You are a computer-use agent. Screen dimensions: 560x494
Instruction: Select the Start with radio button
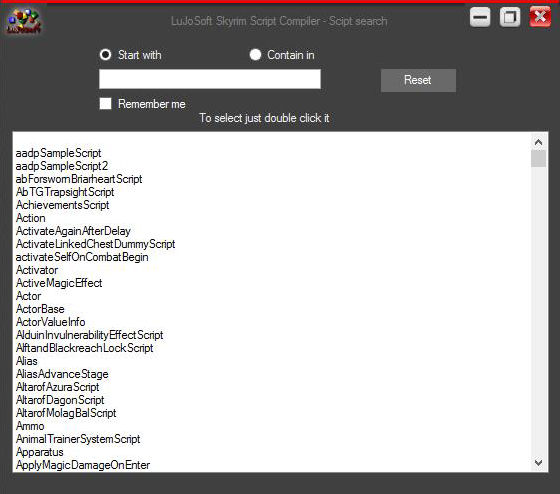tap(105, 55)
